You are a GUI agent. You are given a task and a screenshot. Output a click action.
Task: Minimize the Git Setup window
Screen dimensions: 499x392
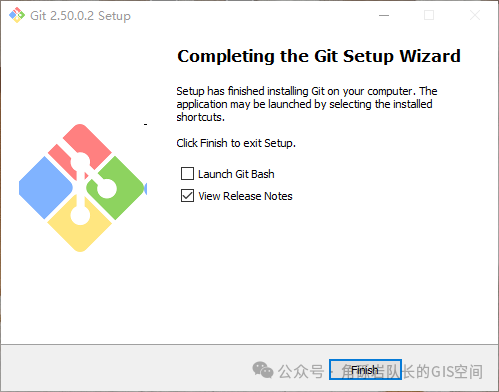coord(384,15)
